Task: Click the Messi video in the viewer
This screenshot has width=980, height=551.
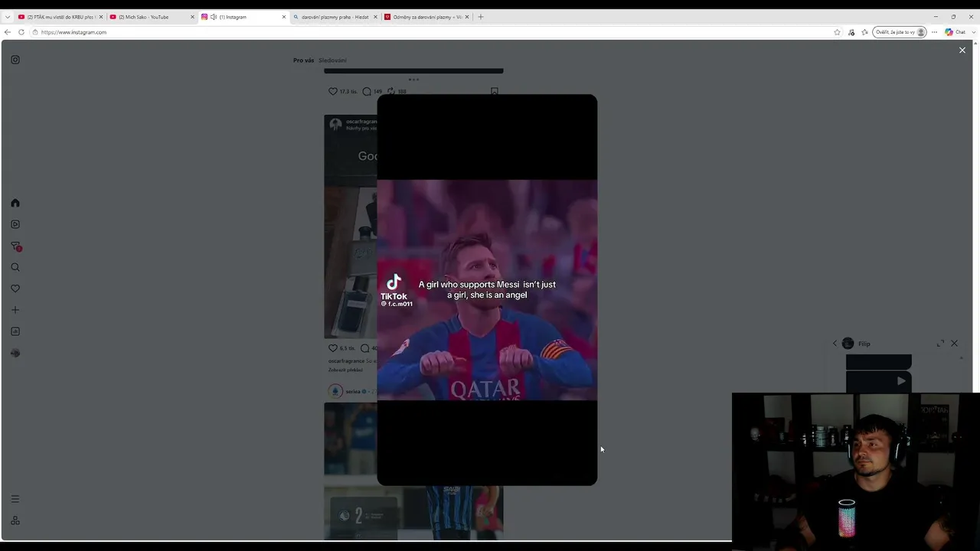Action: pyautogui.click(x=487, y=290)
